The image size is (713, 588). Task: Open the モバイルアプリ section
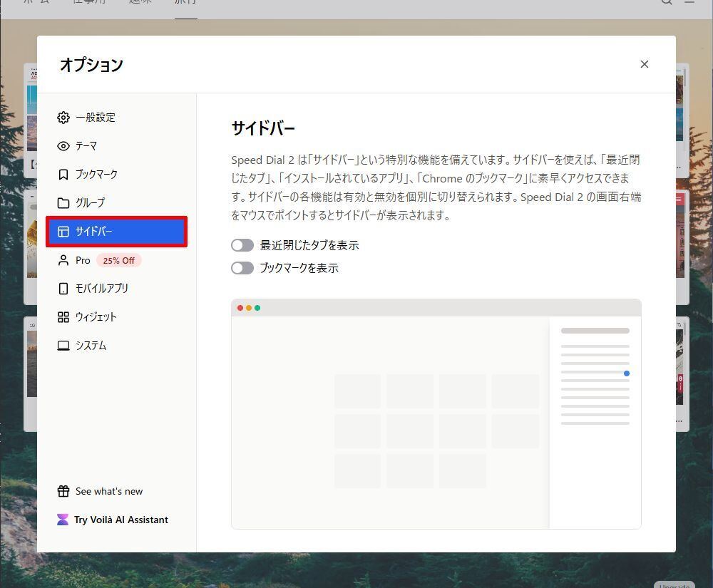pos(116,289)
